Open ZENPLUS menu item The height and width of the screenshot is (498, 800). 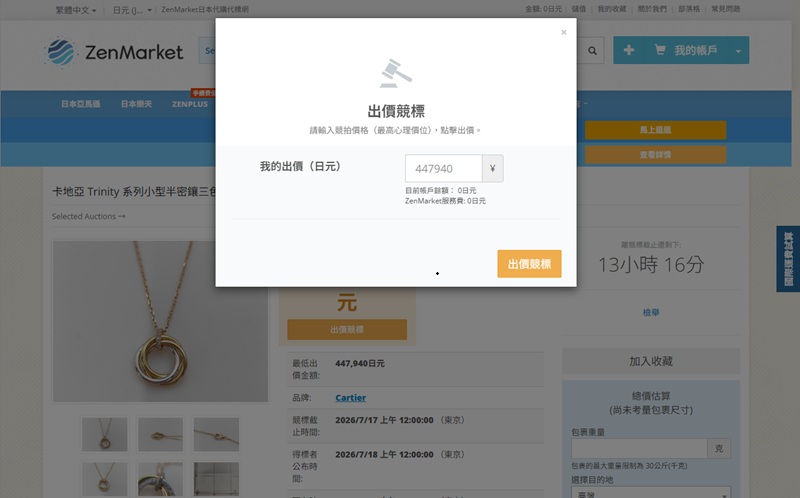point(190,104)
